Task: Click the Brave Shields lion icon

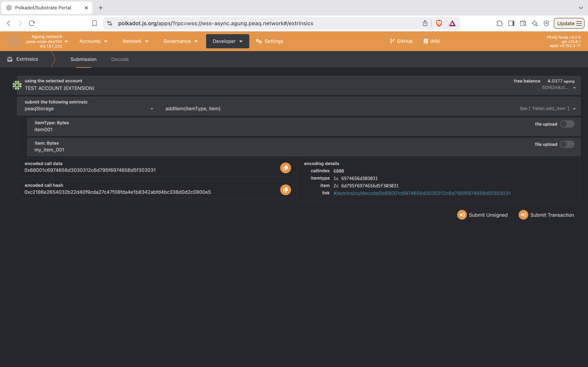Action: [x=439, y=23]
